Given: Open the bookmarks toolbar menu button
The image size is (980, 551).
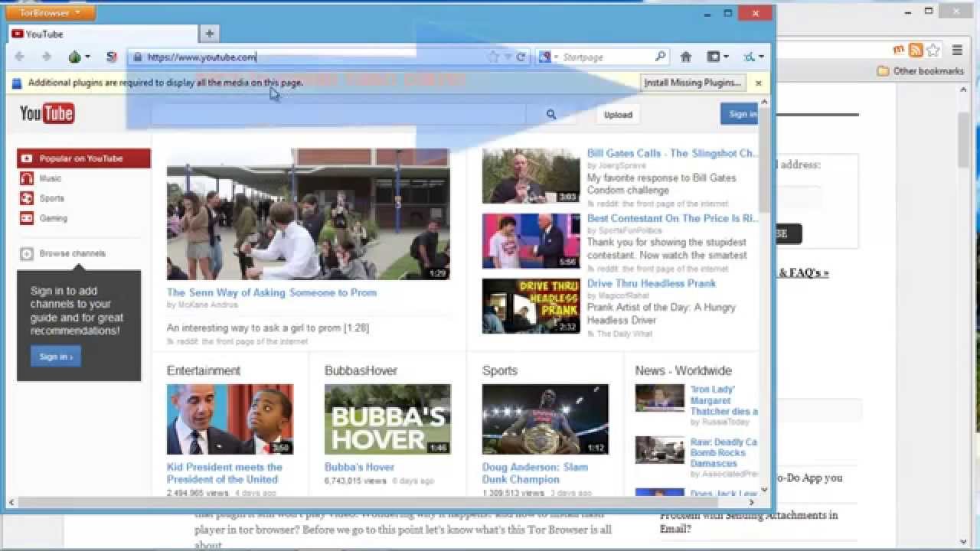Looking at the screenshot, I should point(717,57).
